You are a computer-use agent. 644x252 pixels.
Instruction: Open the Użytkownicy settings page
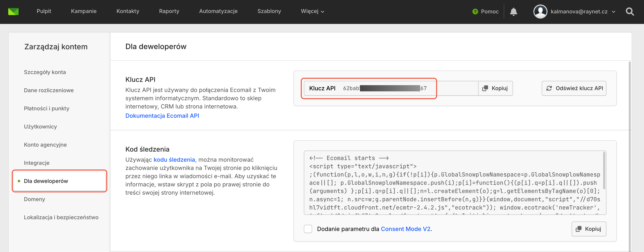pos(40,126)
